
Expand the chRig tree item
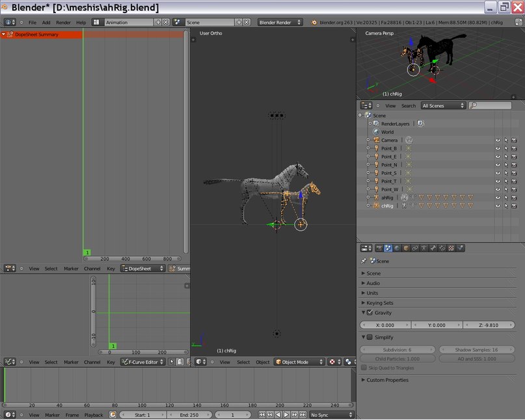point(368,205)
